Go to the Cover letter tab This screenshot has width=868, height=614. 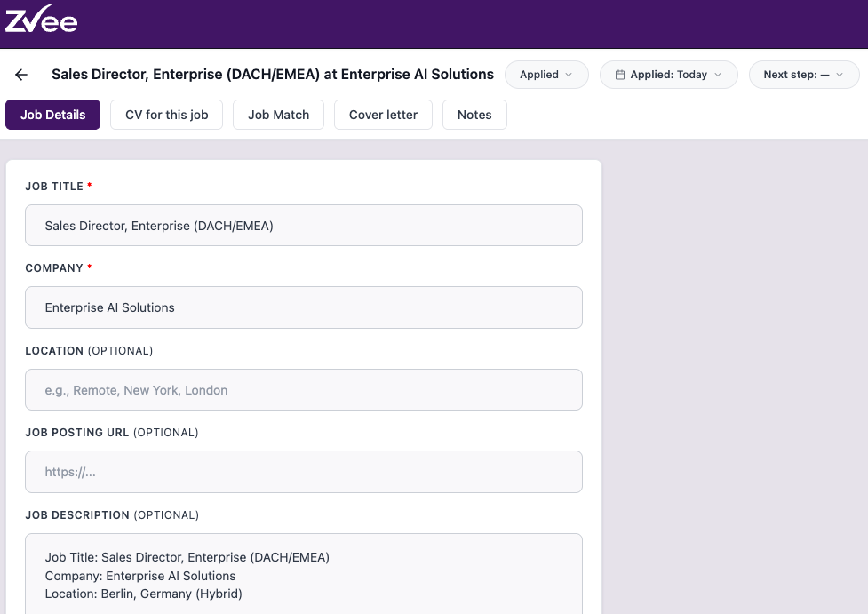tap(383, 115)
